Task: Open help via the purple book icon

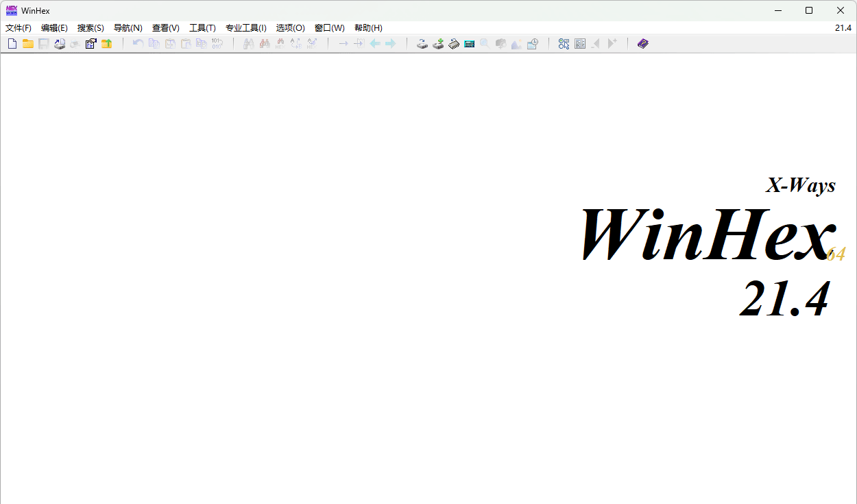Action: coord(642,44)
